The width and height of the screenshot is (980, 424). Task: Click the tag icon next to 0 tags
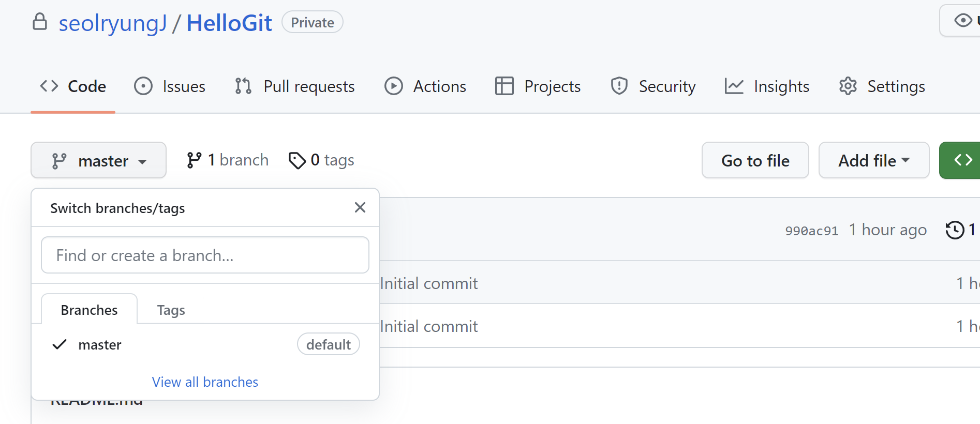(x=297, y=161)
